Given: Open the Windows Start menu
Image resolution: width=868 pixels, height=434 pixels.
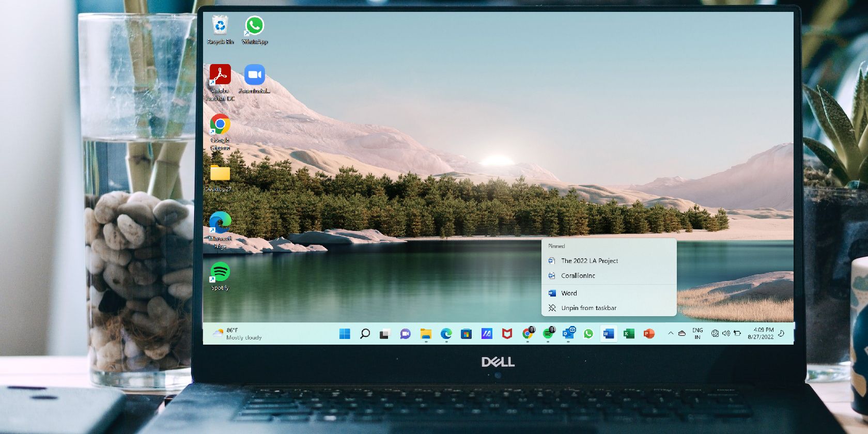Looking at the screenshot, I should coord(345,334).
